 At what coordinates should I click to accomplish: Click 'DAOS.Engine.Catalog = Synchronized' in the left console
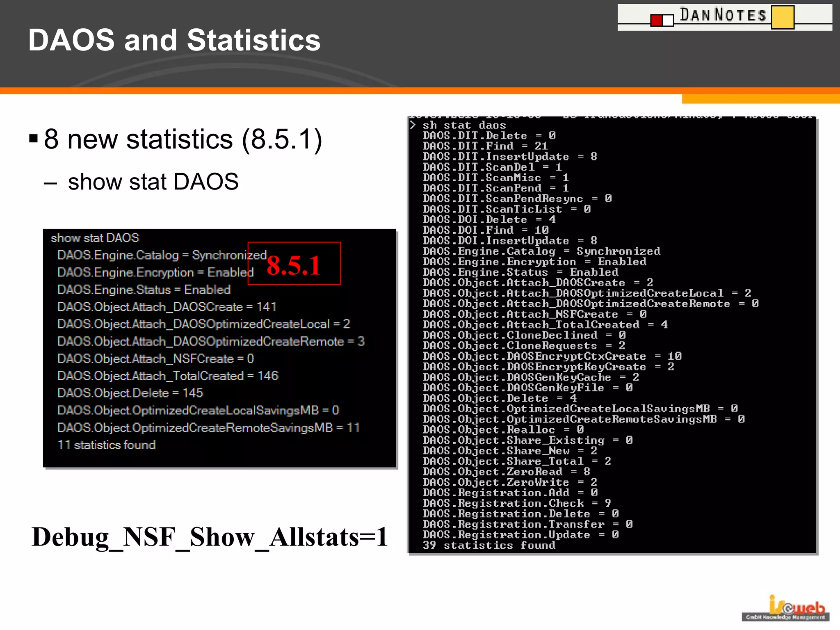click(162, 255)
